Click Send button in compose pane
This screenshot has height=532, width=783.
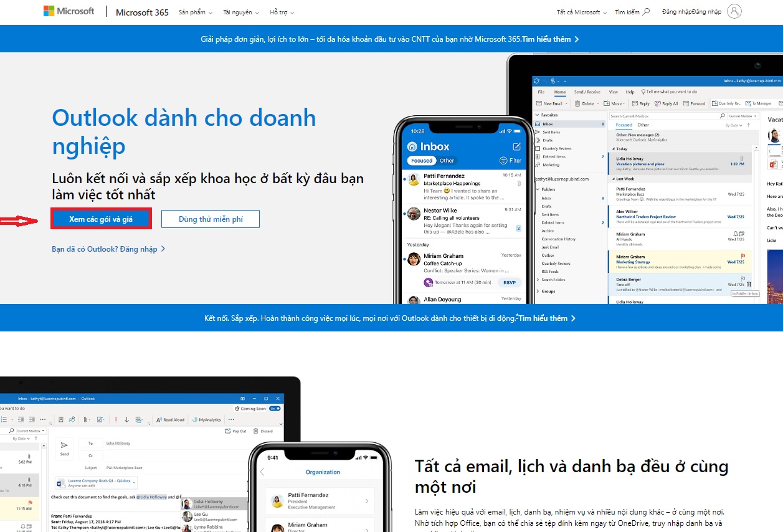[64, 449]
